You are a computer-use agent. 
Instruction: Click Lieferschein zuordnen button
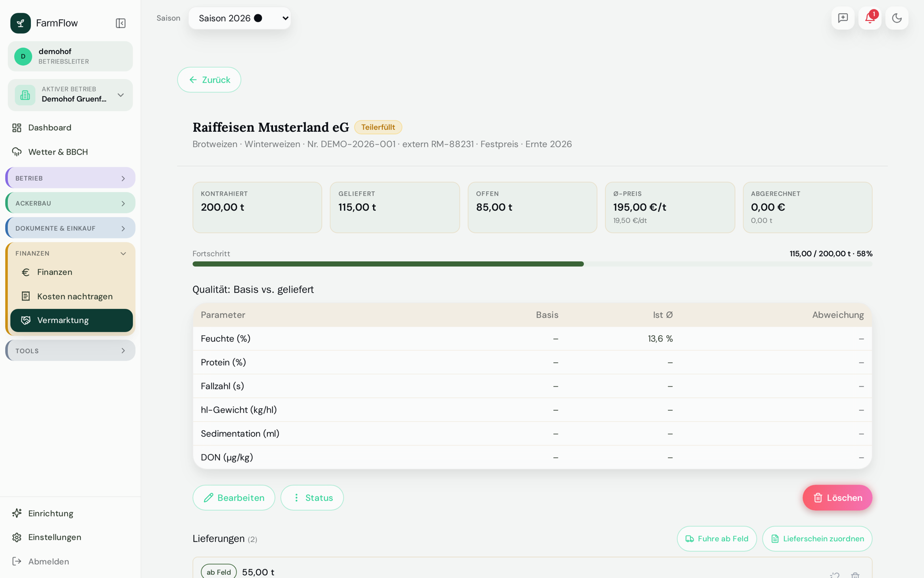click(817, 539)
